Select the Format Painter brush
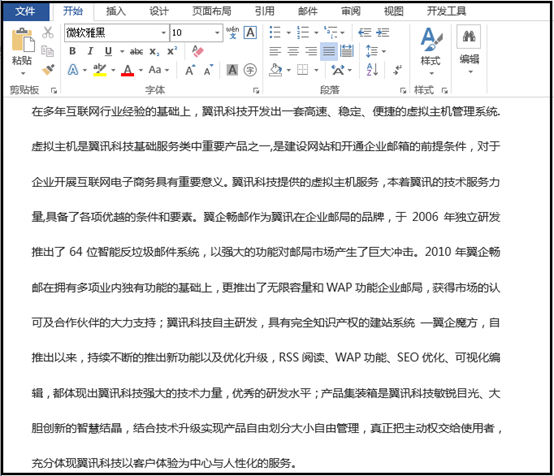 [x=48, y=70]
